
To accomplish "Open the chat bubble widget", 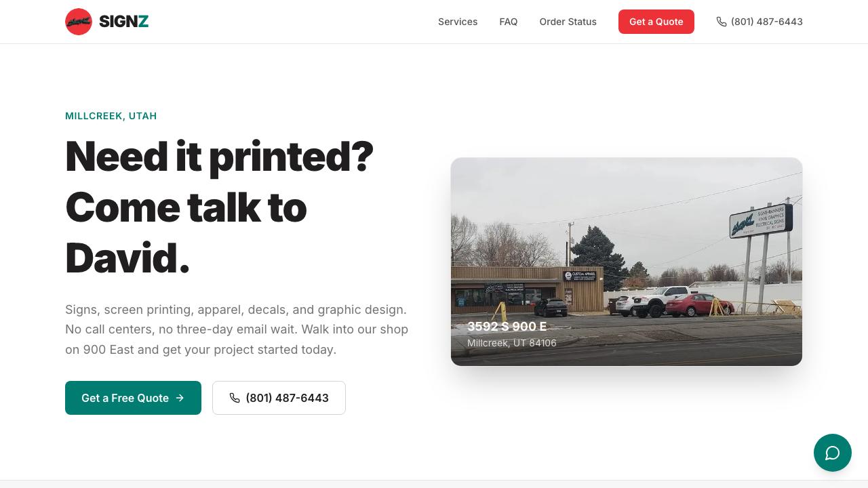I will tap(833, 453).
